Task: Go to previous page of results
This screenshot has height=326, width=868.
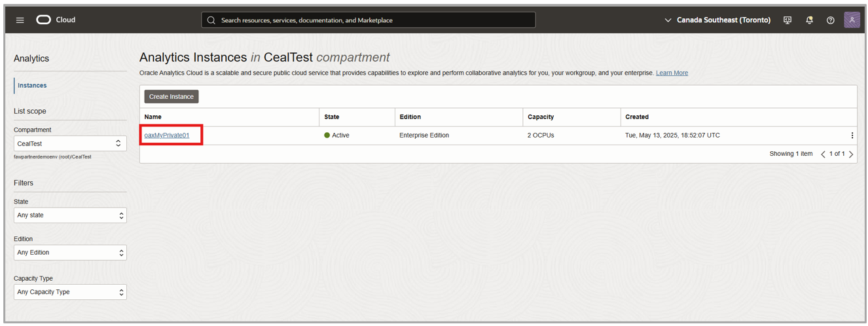Action: point(823,154)
